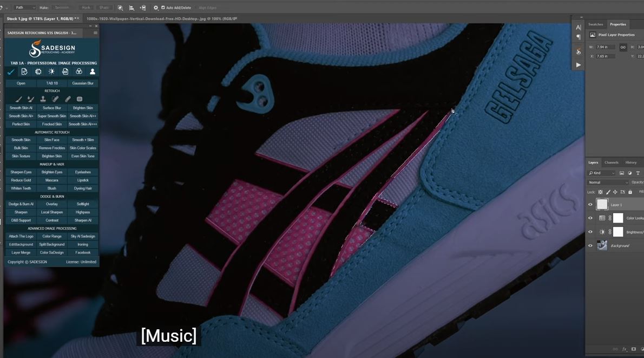Filter layers by type layer icon
Image resolution: width=644 pixels, height=358 pixels.
(638, 173)
